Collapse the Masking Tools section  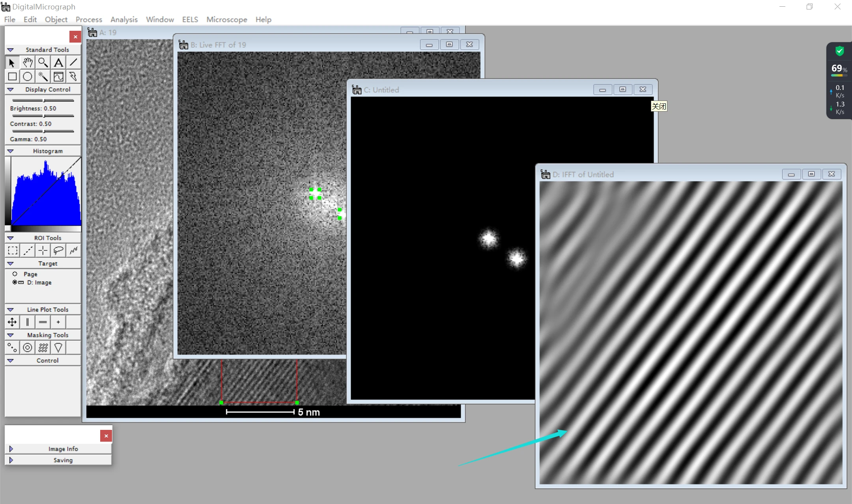[11, 335]
